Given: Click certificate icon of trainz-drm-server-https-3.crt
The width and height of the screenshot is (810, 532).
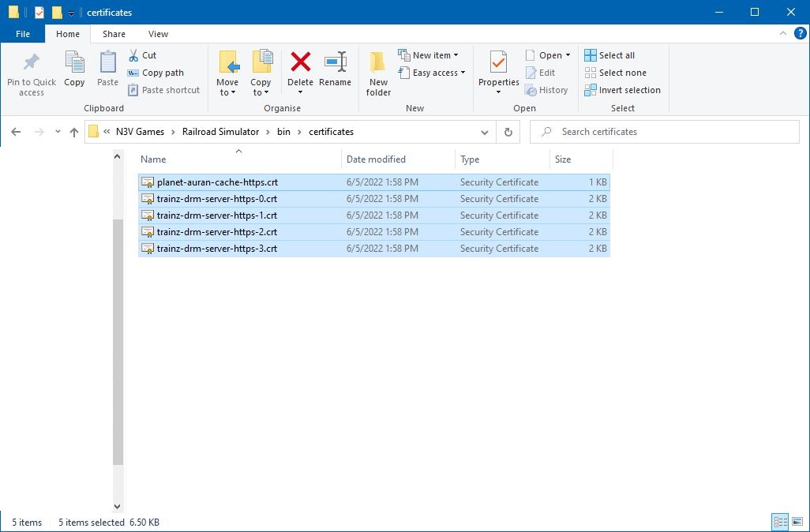Looking at the screenshot, I should 148,249.
